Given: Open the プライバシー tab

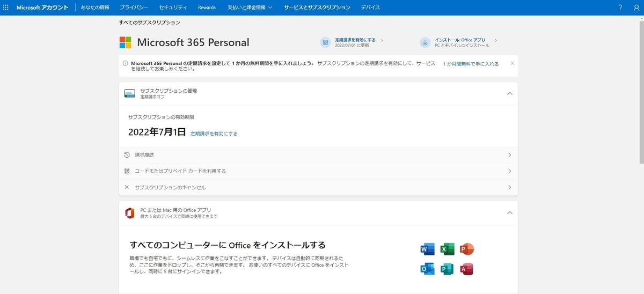Looking at the screenshot, I should 134,8.
